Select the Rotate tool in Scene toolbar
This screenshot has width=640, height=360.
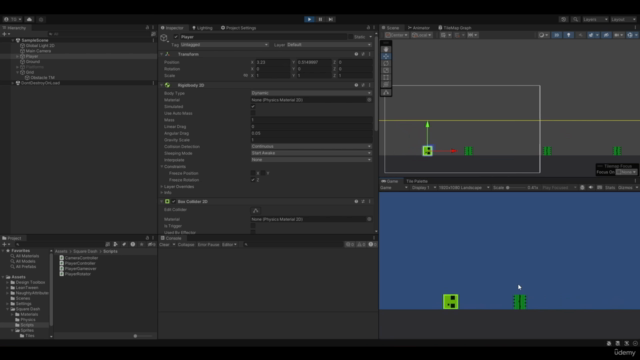(386, 63)
